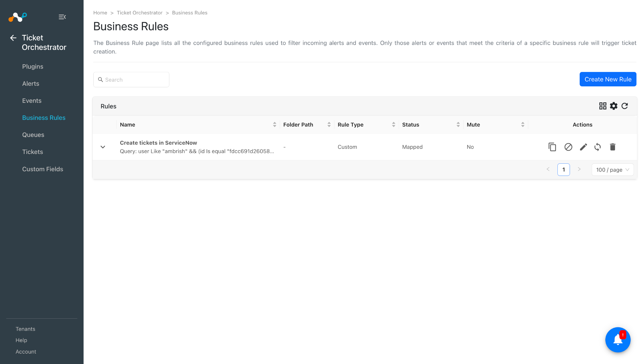Disable the ServiceNow rule
641x364 pixels.
point(568,147)
